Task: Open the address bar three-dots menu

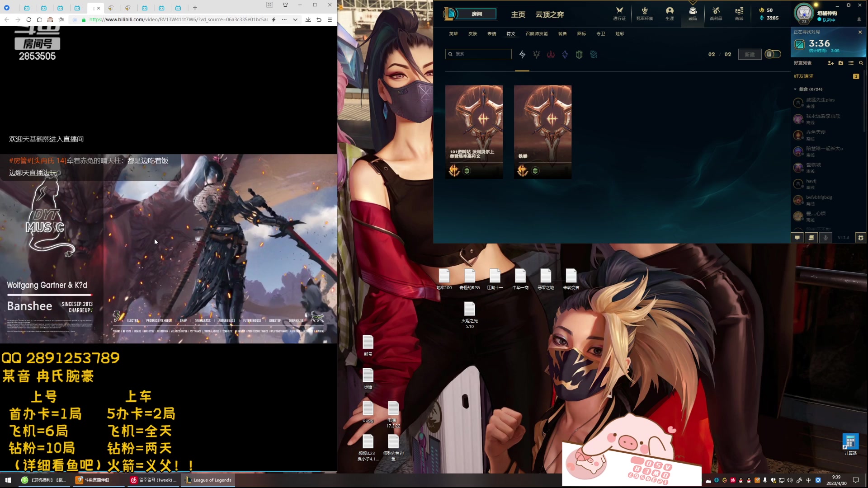Action: 284,19
